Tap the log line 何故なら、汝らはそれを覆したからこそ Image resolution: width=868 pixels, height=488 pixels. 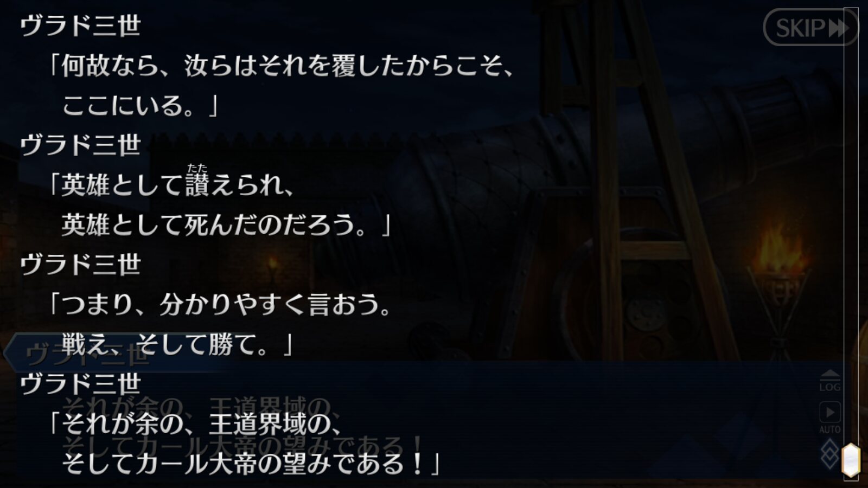click(281, 66)
